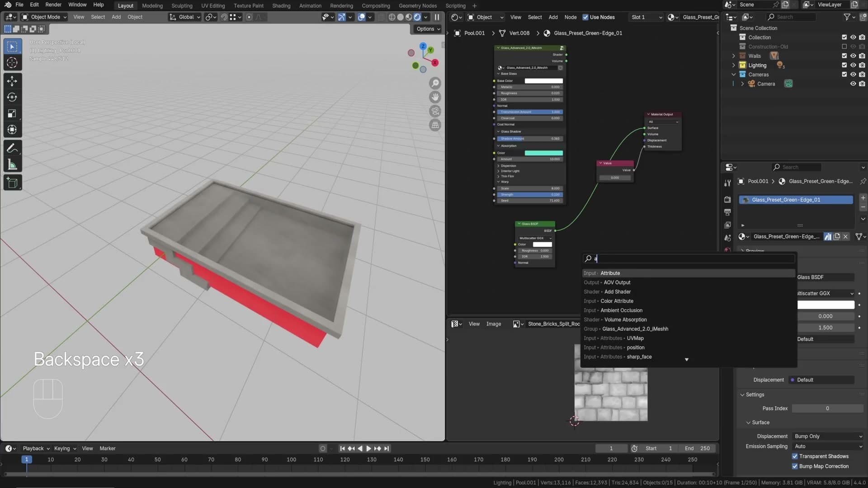This screenshot has width=868, height=488.
Task: Open Emission Sampling Auto dropdown
Action: coord(828,446)
